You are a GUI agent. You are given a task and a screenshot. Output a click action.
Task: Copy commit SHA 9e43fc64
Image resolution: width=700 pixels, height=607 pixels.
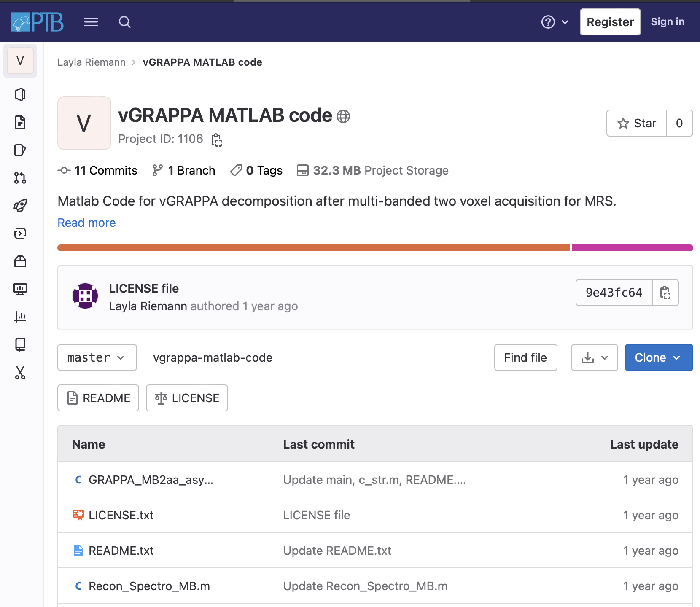(665, 293)
